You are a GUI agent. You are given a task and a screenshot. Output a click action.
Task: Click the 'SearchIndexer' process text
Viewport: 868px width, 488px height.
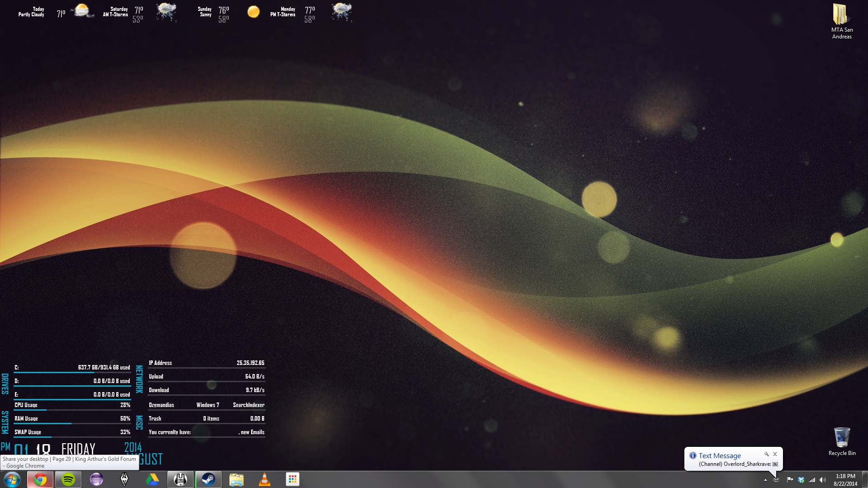tap(249, 405)
